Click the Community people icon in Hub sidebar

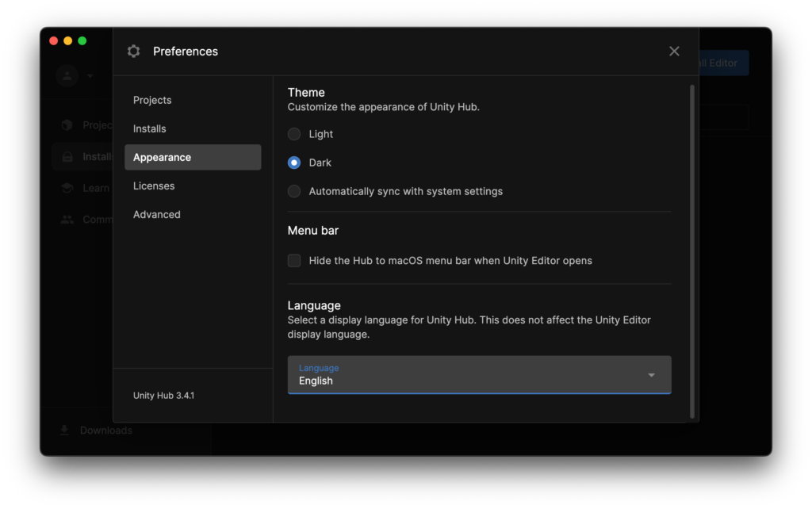pos(67,220)
